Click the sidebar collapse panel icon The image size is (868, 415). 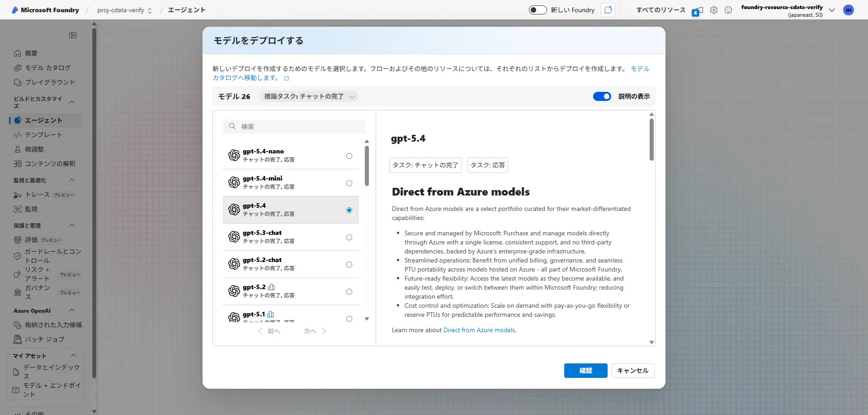click(x=73, y=35)
